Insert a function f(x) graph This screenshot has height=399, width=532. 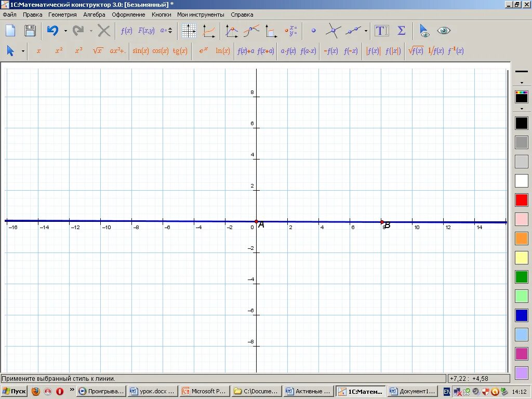[x=127, y=31]
